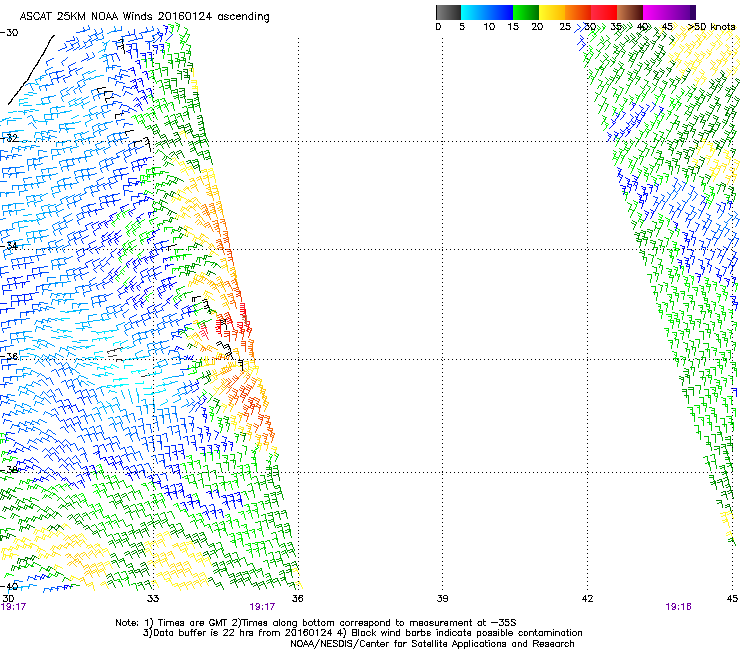Click the green 15-20 knots legend segment
Screen dimensions: 740x650
526,12
